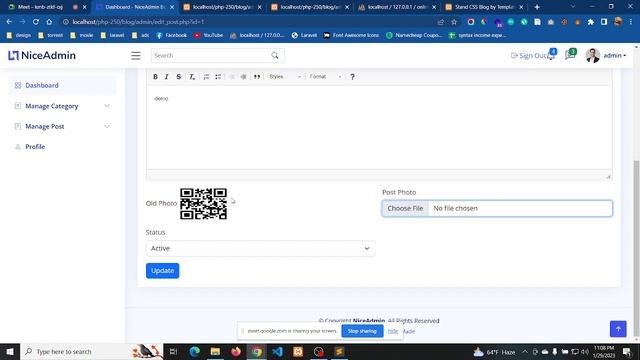This screenshot has width=640, height=360.
Task: Open the Profile sidebar item
Action: (x=62, y=147)
